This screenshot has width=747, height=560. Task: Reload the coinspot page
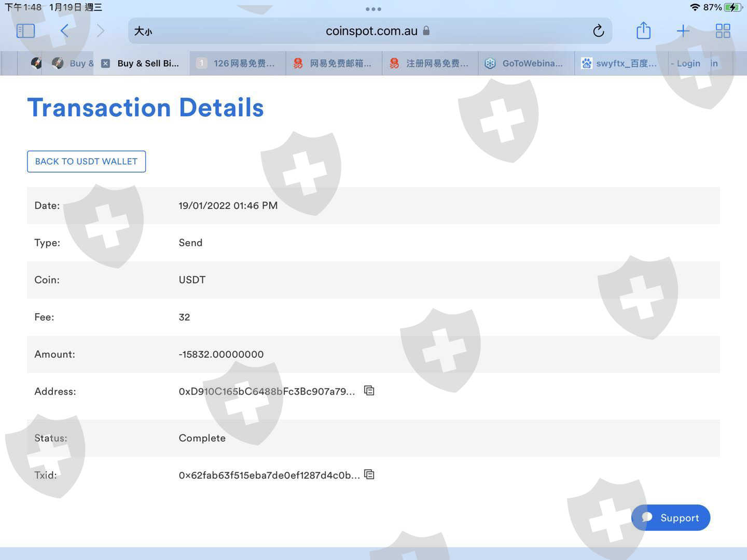(x=598, y=31)
